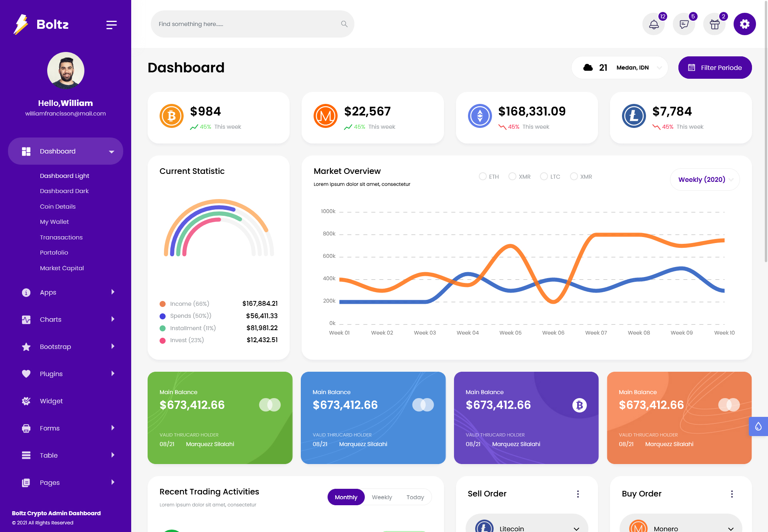Viewport: 768px width, 532px height.
Task: Click the orange Income legend dot
Action: (x=163, y=304)
